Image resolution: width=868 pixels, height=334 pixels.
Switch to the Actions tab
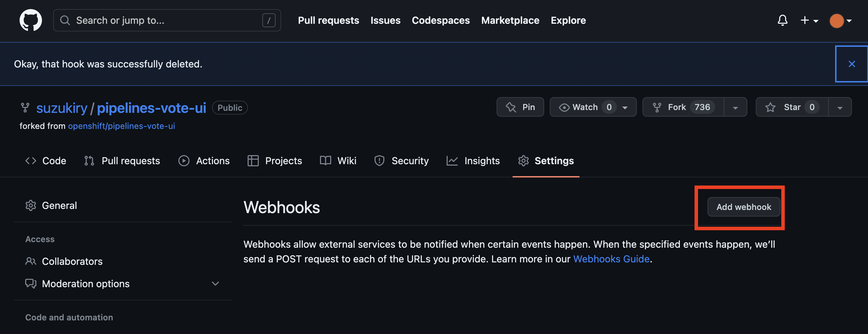point(204,161)
